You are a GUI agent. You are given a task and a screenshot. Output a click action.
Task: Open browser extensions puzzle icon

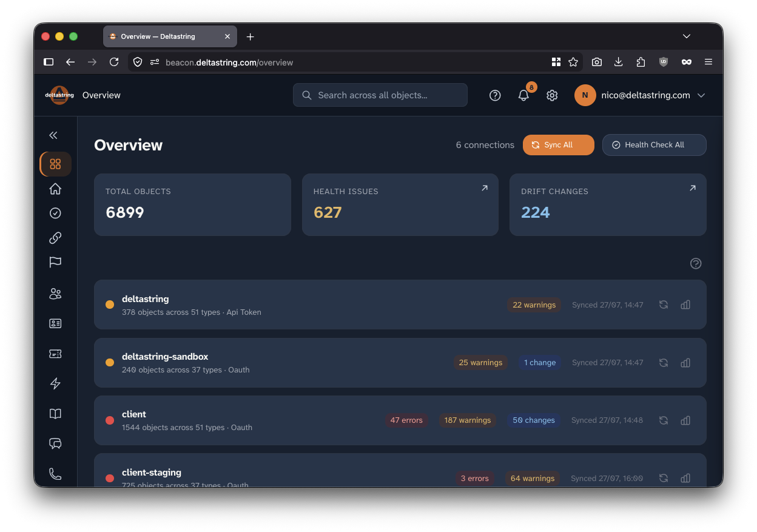(641, 62)
